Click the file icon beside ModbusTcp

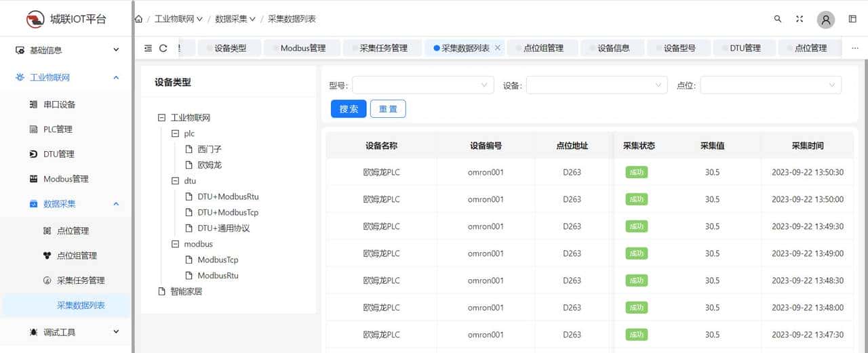point(189,259)
